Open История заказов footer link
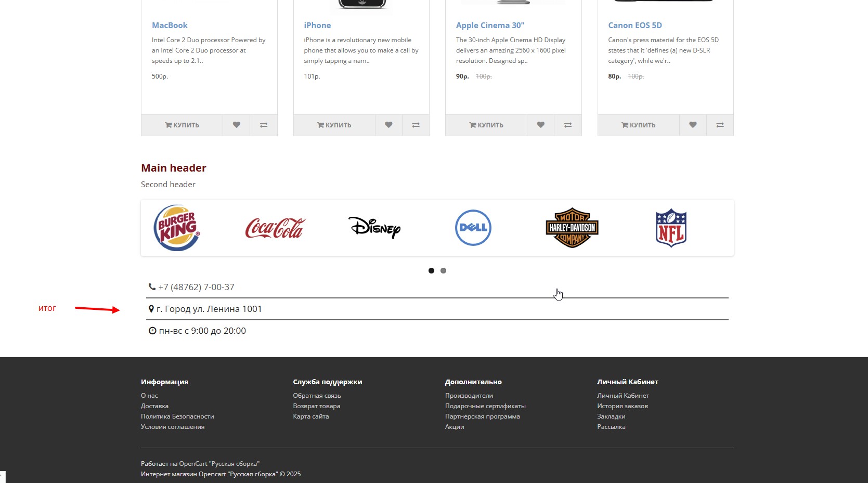The image size is (868, 483). point(623,406)
